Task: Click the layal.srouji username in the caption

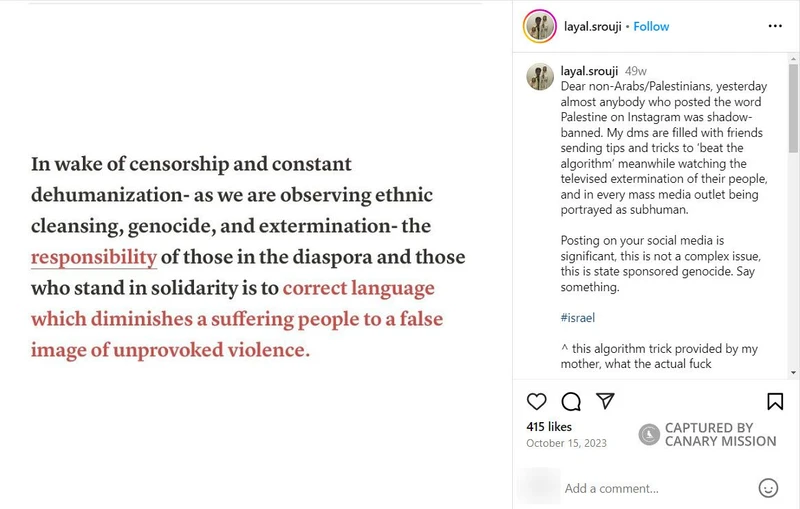Action: point(589,71)
